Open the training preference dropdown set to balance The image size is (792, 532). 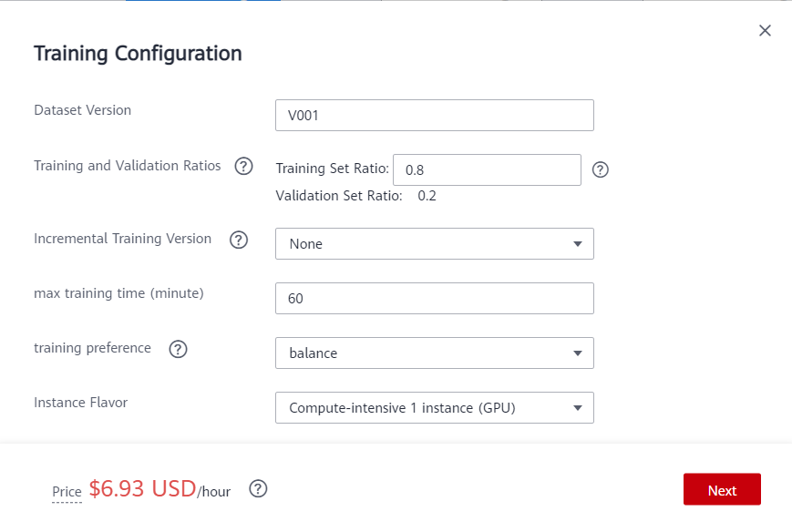[435, 353]
